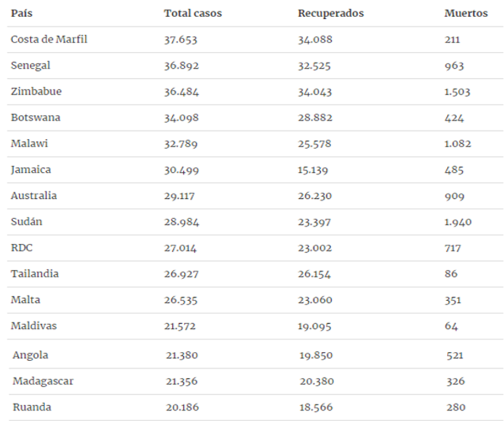504x424 pixels.
Task: Select the Ruanda country cell
Action: [32, 407]
